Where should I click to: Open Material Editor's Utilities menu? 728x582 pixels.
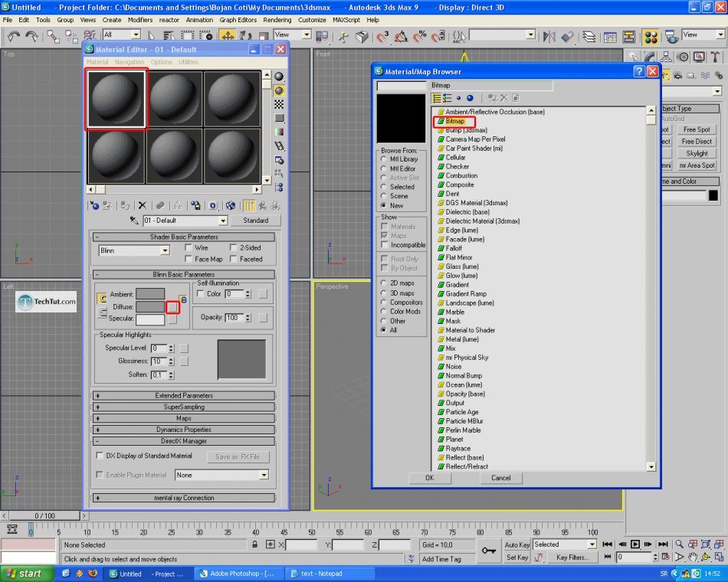[188, 62]
